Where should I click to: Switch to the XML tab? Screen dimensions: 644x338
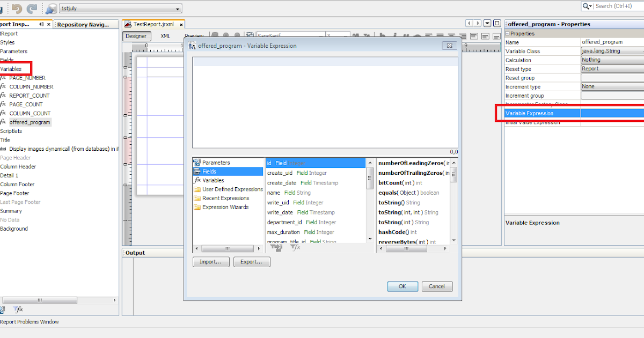pyautogui.click(x=166, y=36)
